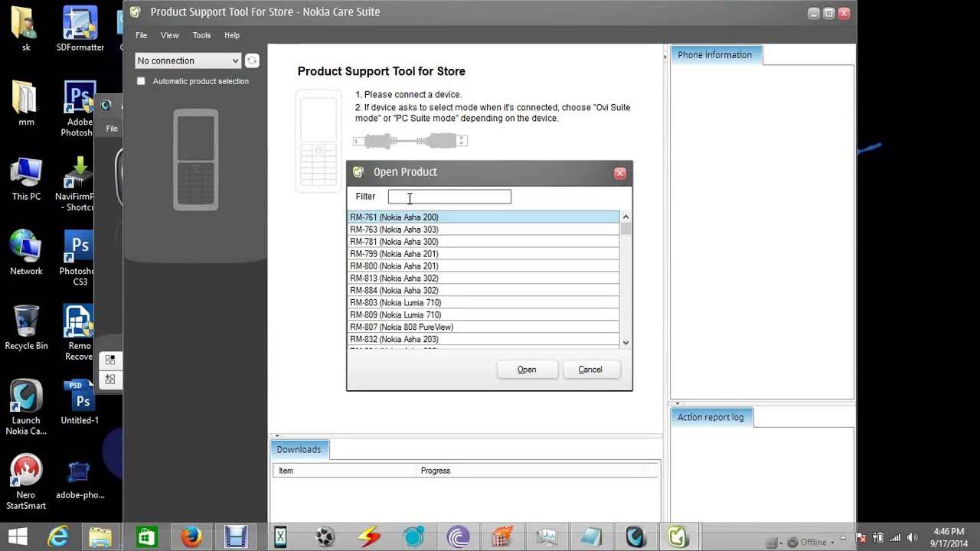Click the volume icon in system tray
The height and width of the screenshot is (551, 980).
click(912, 537)
